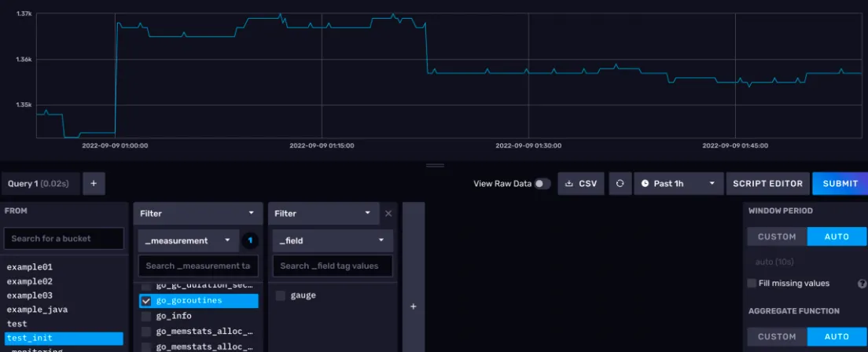The image size is (868, 352).
Task: Select the Query 1 tab
Action: tap(39, 183)
